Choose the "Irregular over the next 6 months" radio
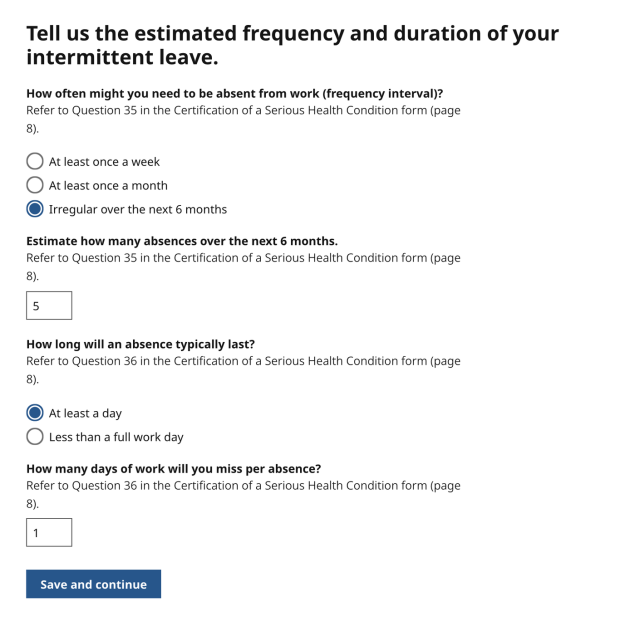The height and width of the screenshot is (626, 620). pos(35,209)
